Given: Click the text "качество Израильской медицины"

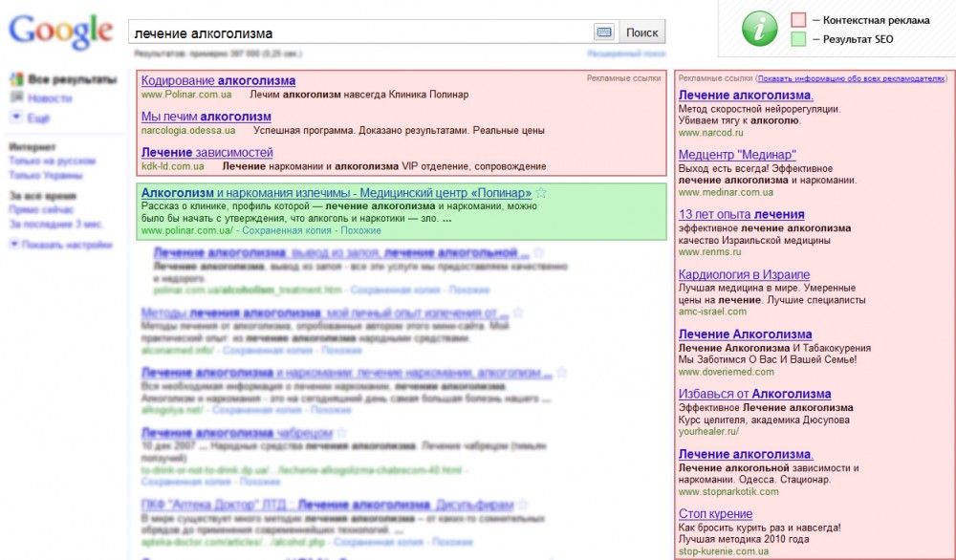Looking at the screenshot, I should tap(754, 240).
